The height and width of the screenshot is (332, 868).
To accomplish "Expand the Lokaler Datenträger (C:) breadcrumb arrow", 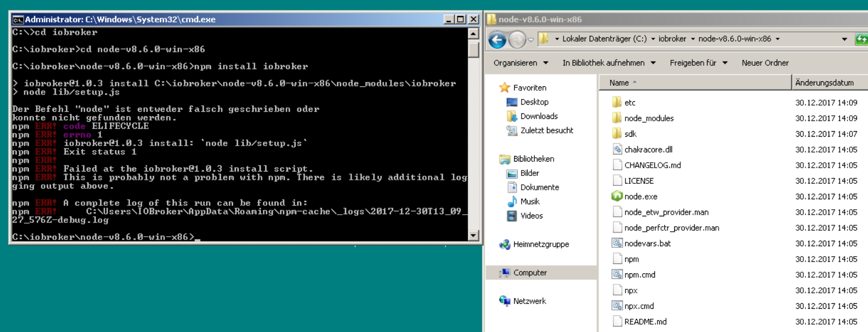I will pyautogui.click(x=653, y=39).
